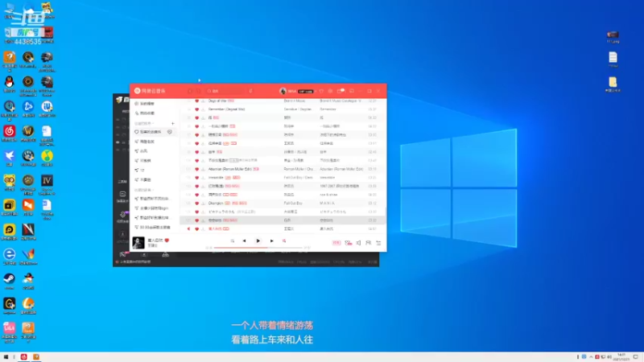The height and width of the screenshot is (362, 644).
Task: Change playback mode with the loop icon
Action: tap(233, 241)
